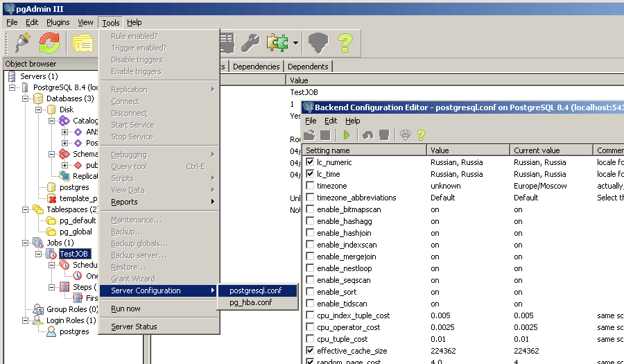
Task: Click the Current value column header
Action: [551, 150]
